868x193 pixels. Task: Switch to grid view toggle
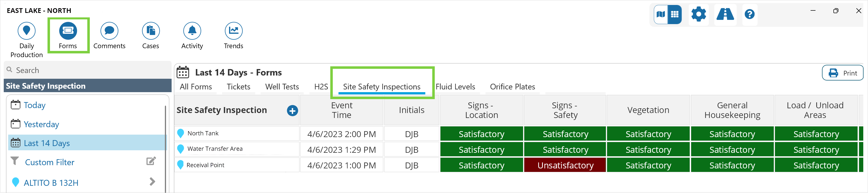tap(675, 14)
